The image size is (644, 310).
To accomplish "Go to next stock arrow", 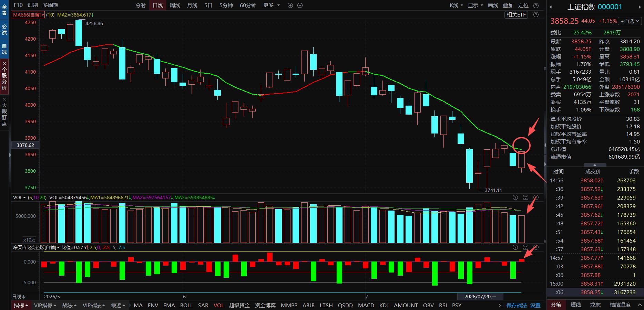I will [x=641, y=7].
